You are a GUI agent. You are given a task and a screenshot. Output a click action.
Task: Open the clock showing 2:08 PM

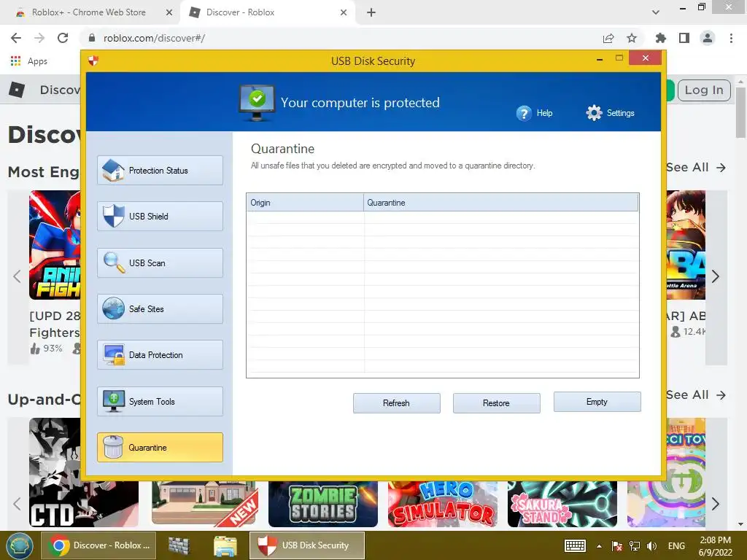[x=715, y=546]
